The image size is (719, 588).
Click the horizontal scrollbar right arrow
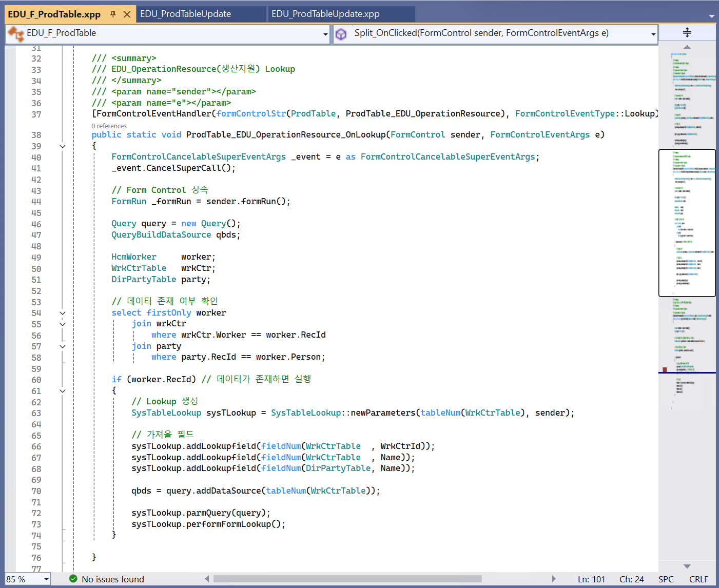coord(554,579)
